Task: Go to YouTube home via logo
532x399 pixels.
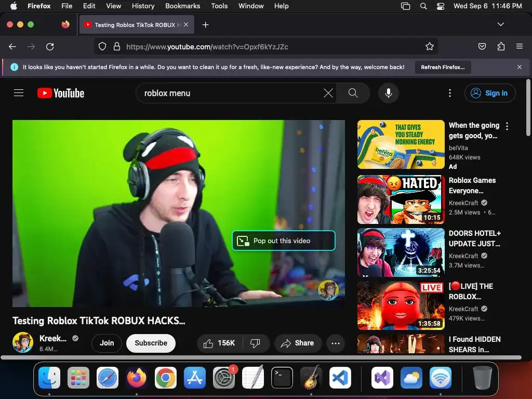Action: (61, 93)
